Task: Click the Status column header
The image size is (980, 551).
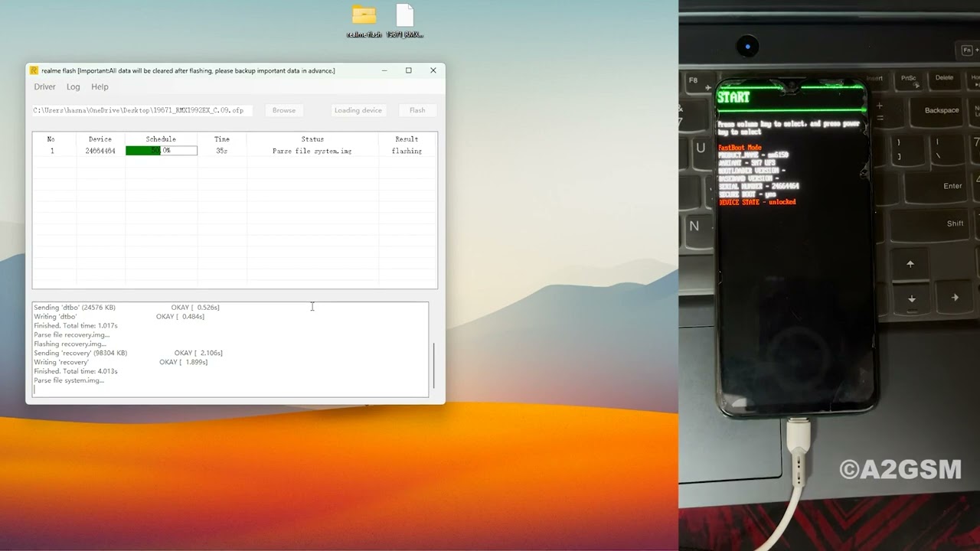Action: click(312, 139)
